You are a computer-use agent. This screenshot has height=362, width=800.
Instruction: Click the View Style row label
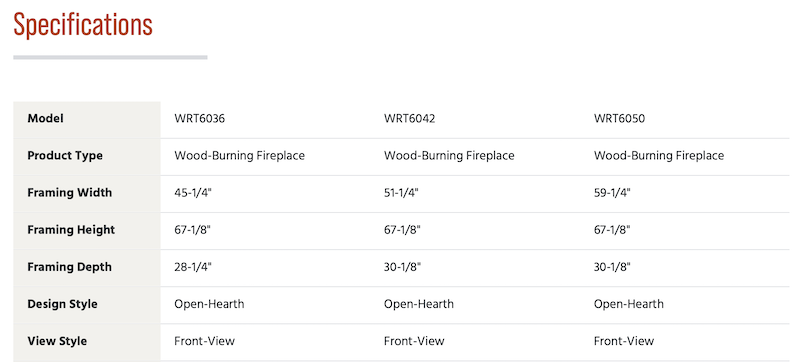(57, 341)
